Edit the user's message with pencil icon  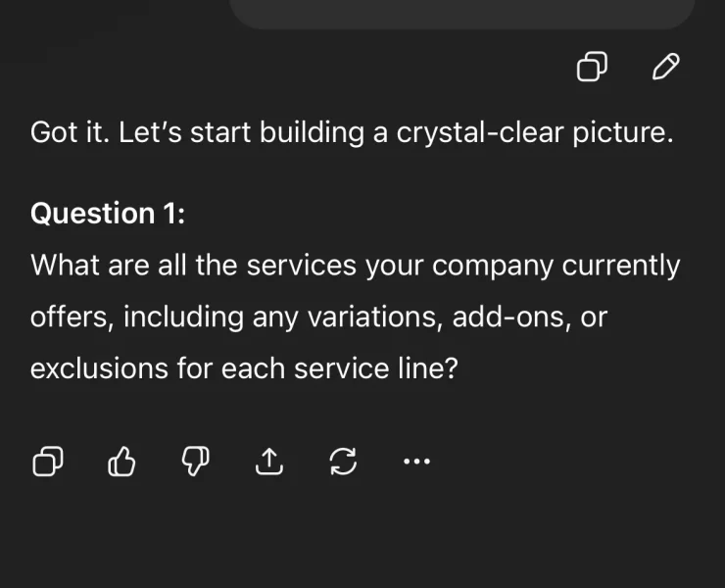pos(665,67)
